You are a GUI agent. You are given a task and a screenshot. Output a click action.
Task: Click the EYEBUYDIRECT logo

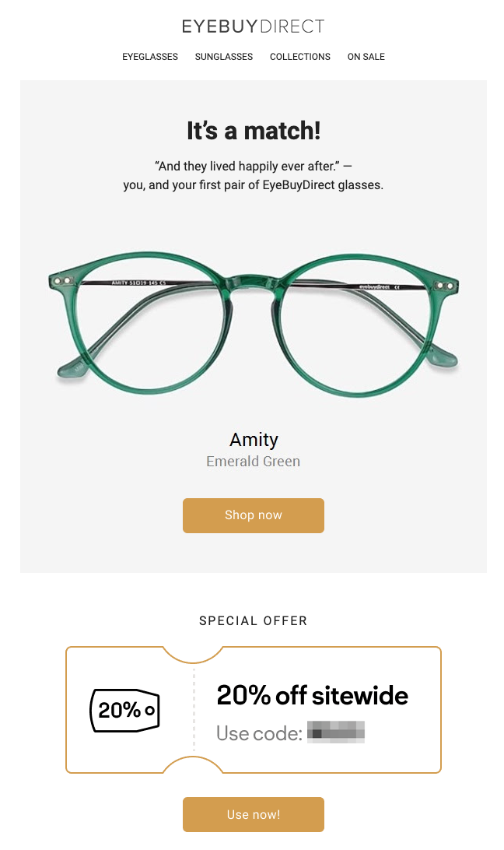coord(253,26)
